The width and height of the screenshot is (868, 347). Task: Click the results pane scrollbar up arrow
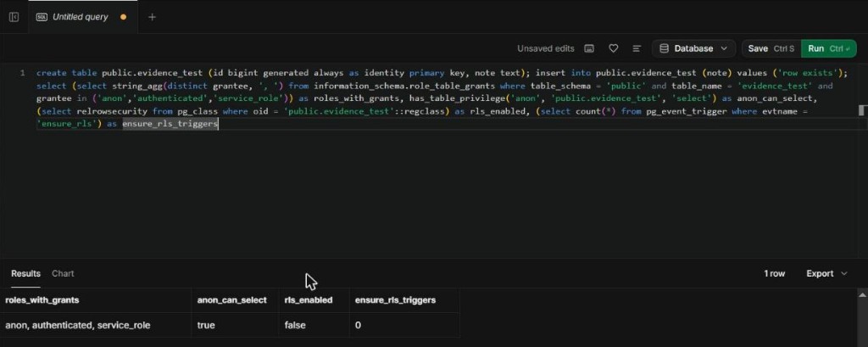click(862, 295)
